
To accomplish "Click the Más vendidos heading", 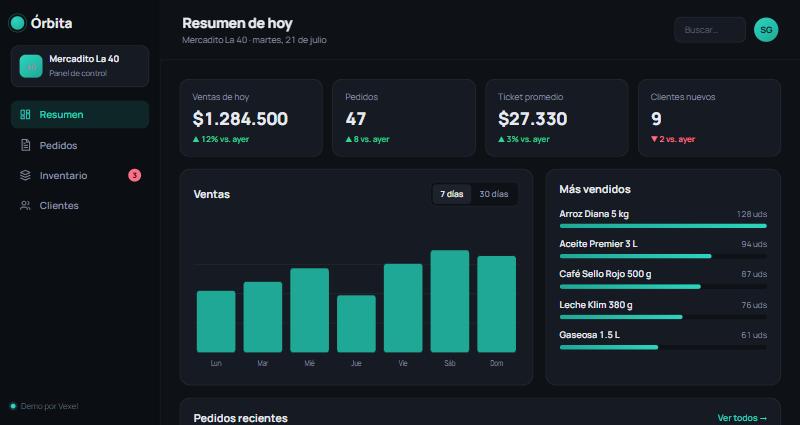I will (595, 189).
